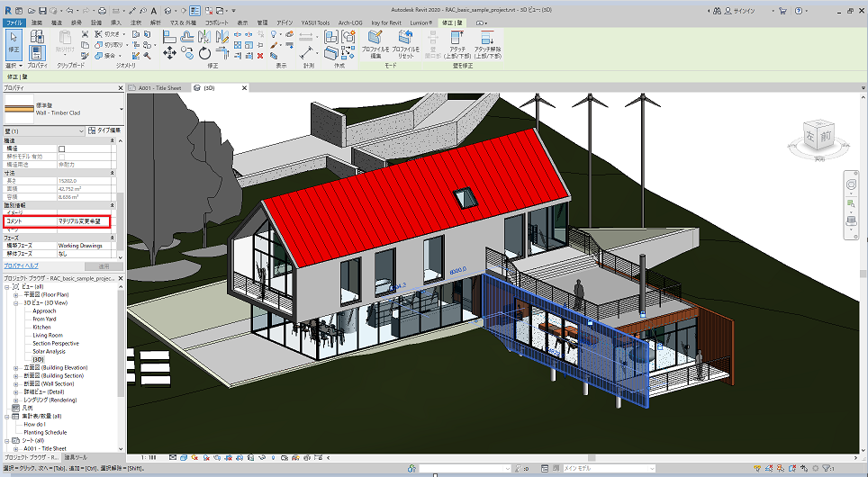Expand the 平面図 (Floor Plan) tree node
868x477 pixels.
(x=16, y=295)
